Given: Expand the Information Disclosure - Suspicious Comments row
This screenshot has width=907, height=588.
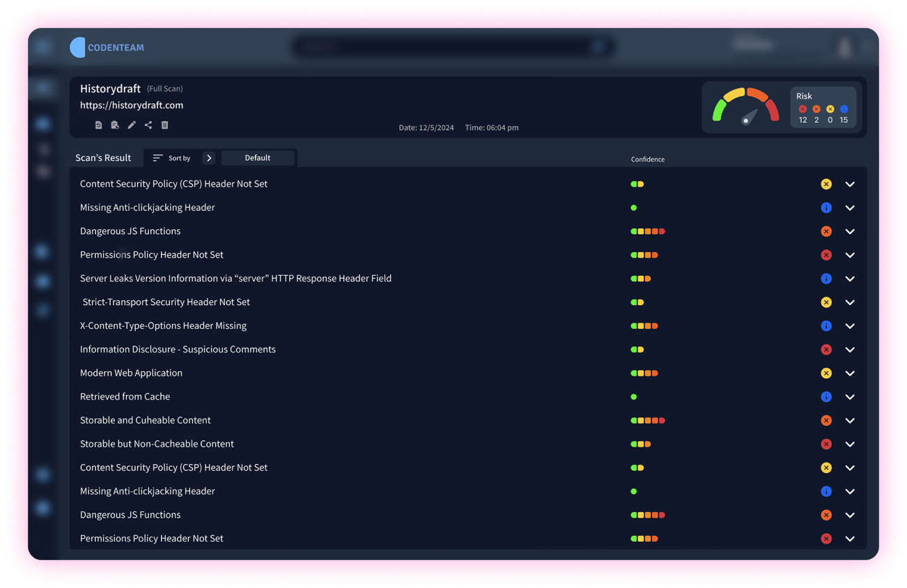Looking at the screenshot, I should [850, 350].
